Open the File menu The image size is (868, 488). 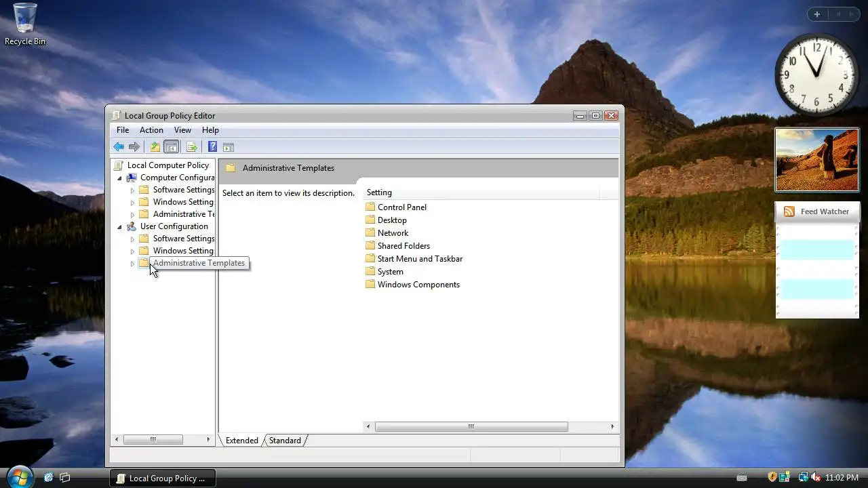pos(123,130)
